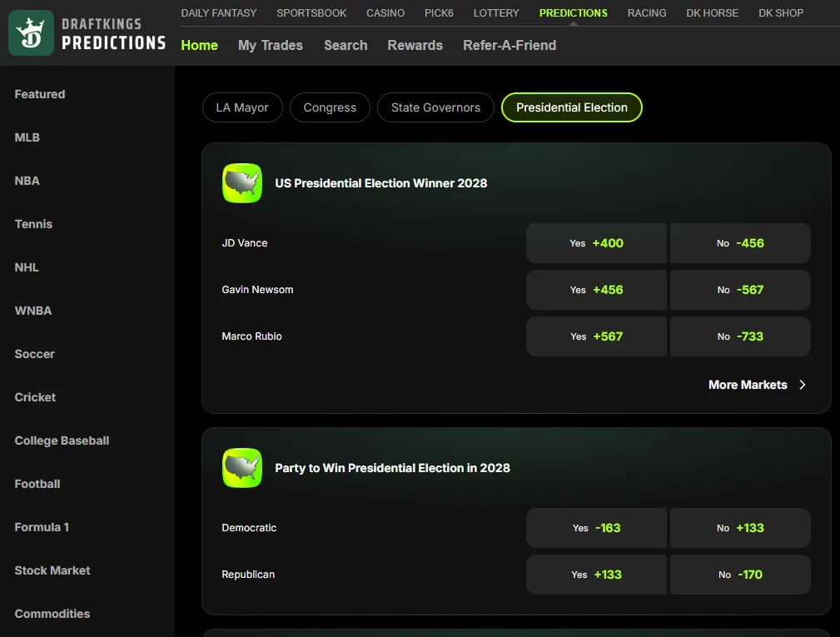Click the JD Vance candidate name
This screenshot has height=637, width=840.
pos(244,243)
